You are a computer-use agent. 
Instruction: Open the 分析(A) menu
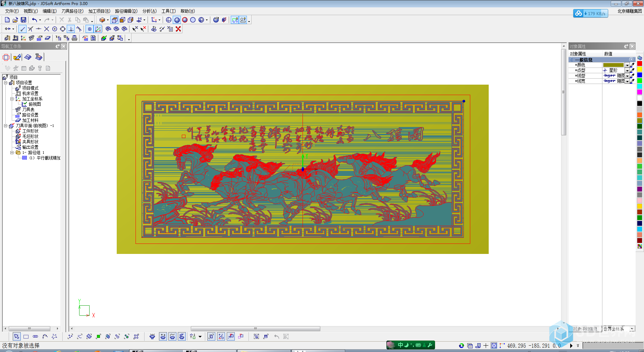(149, 11)
